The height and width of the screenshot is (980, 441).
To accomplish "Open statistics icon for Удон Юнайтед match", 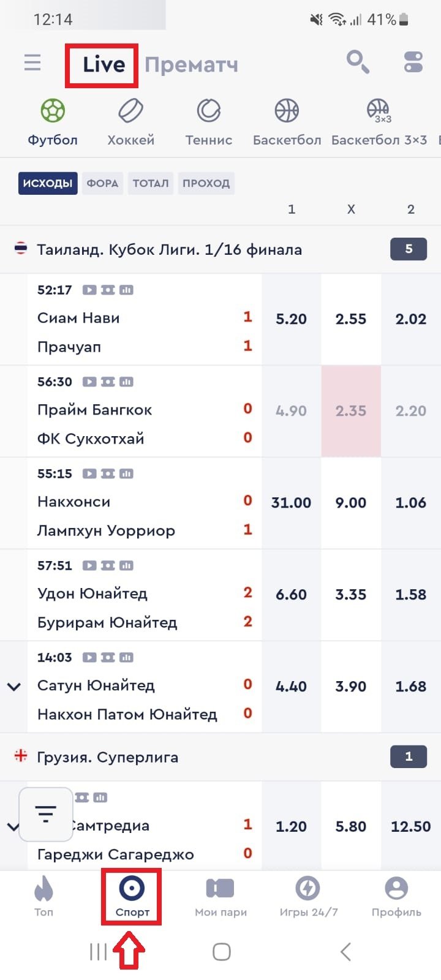I will tap(126, 566).
